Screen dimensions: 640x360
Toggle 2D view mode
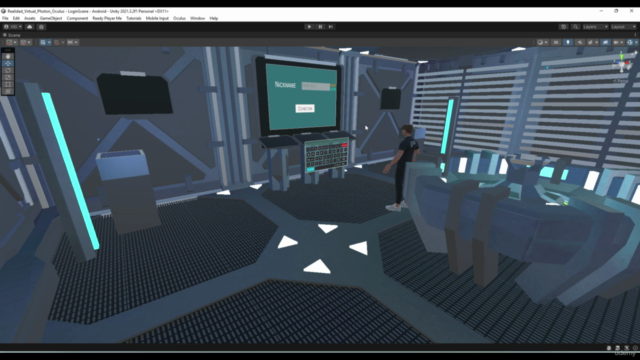[556, 42]
